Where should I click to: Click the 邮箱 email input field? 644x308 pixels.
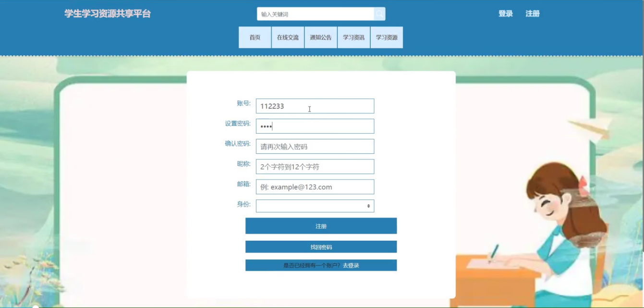[315, 187]
